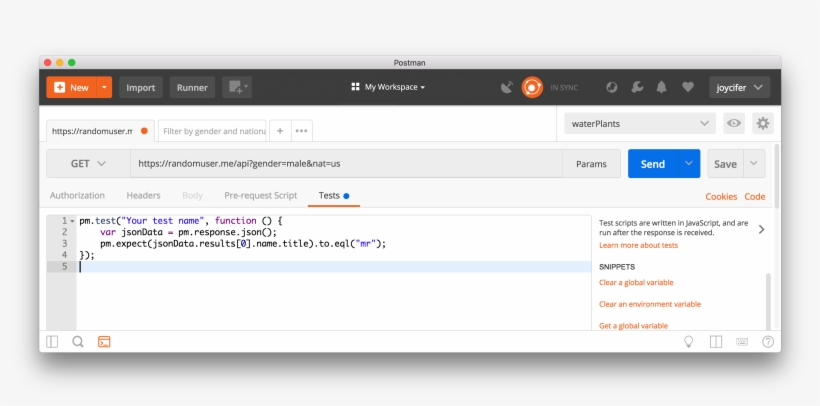Insert the Clear an environment variable snippet
The width and height of the screenshot is (820, 406).
coord(650,304)
